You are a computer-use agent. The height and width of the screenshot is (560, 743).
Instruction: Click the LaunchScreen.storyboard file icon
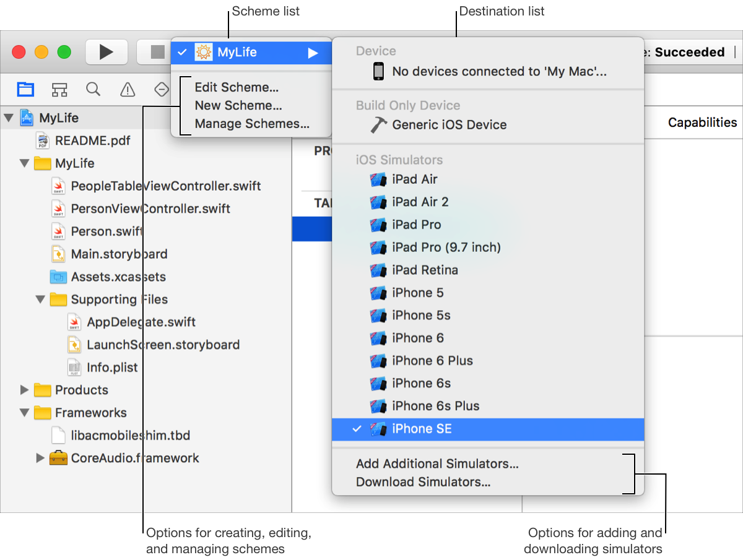point(74,345)
